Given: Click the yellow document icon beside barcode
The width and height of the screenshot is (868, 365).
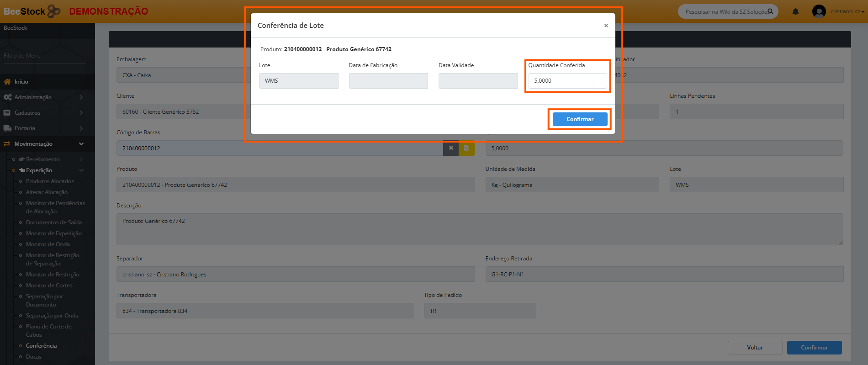Looking at the screenshot, I should click(x=466, y=148).
